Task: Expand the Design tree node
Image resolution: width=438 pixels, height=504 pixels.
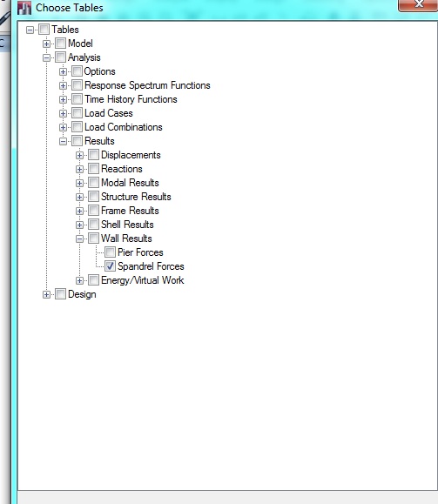Action: click(x=46, y=294)
